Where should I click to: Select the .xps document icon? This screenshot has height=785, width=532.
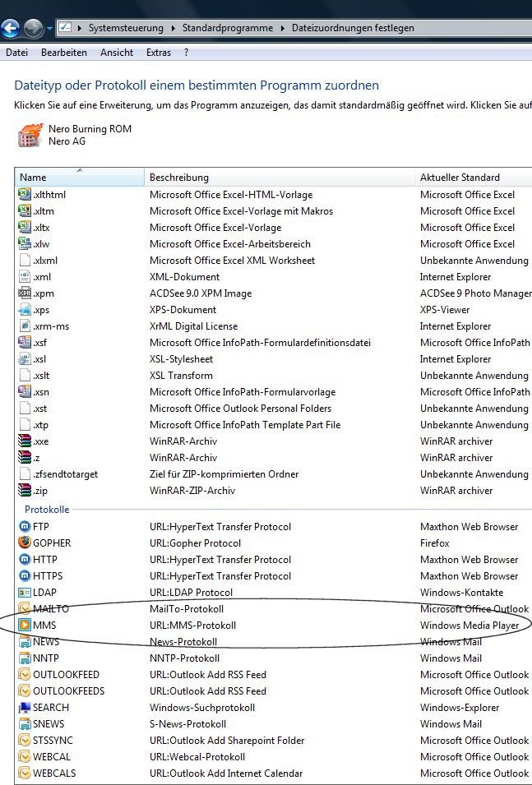tap(25, 309)
